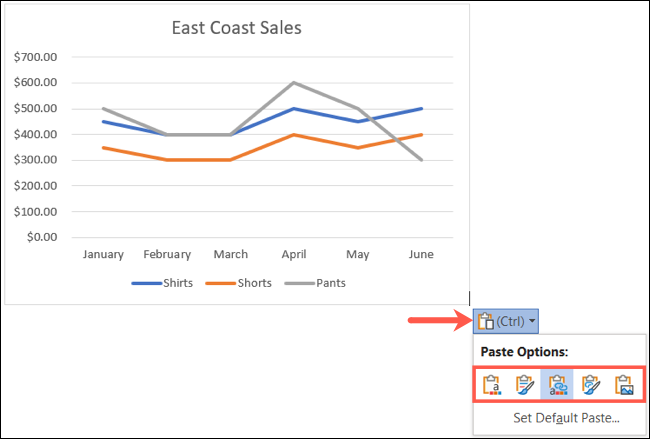The height and width of the screenshot is (439, 650).
Task: Select the East Coast Sales chart title
Action: point(236,28)
